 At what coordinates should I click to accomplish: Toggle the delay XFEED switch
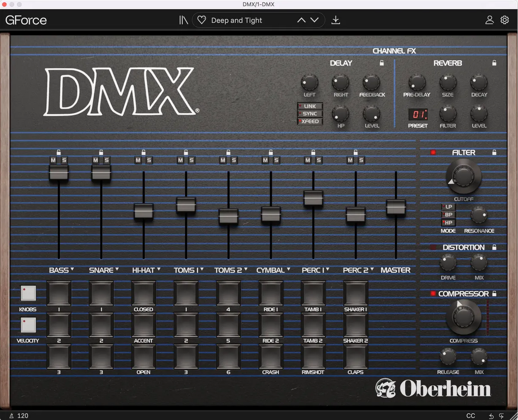310,121
